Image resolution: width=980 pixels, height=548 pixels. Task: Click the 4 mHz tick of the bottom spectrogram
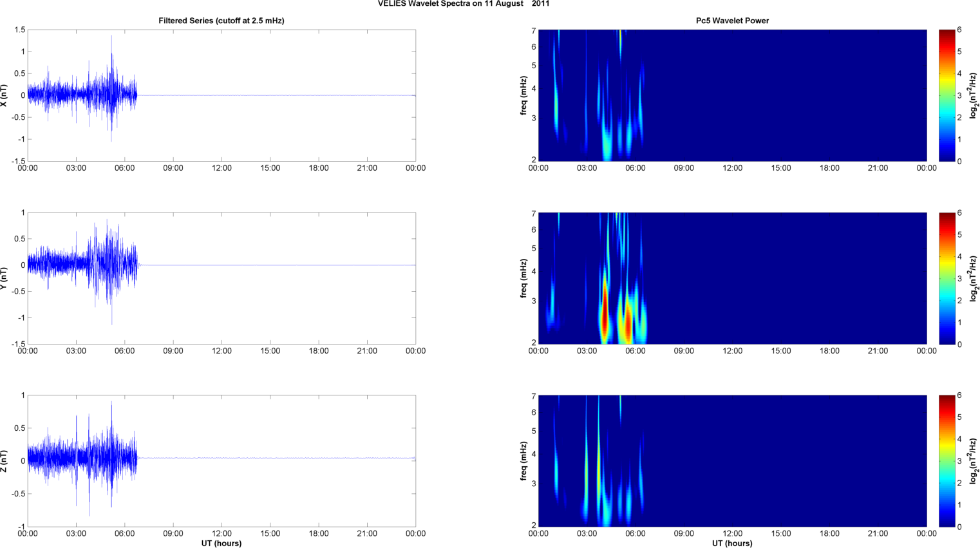(533, 454)
